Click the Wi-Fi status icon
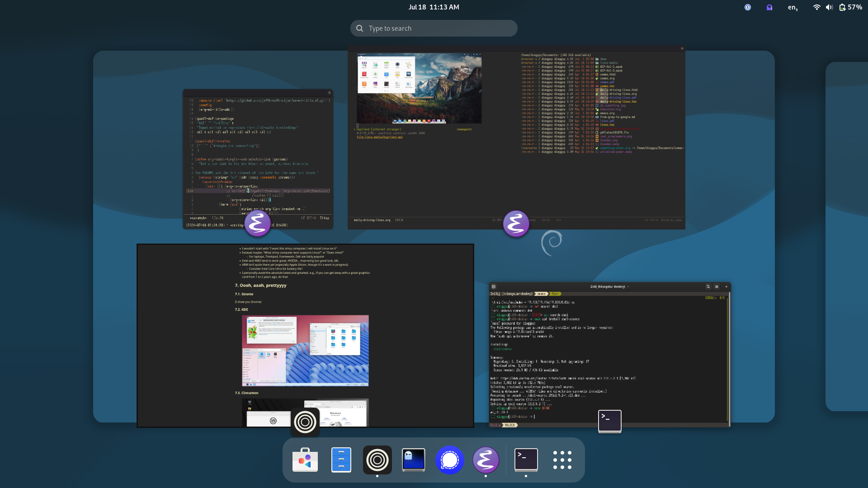This screenshot has width=868, height=488. click(x=816, y=7)
